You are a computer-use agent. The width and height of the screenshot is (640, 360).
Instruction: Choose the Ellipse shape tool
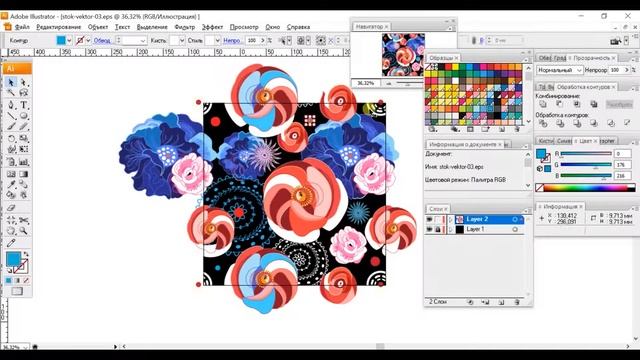point(24,116)
